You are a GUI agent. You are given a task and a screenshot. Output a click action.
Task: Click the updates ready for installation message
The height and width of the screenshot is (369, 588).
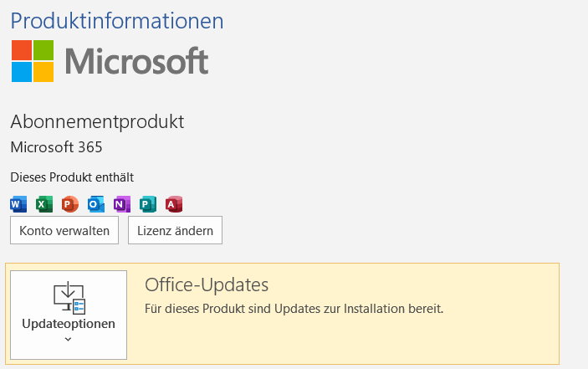pos(294,308)
